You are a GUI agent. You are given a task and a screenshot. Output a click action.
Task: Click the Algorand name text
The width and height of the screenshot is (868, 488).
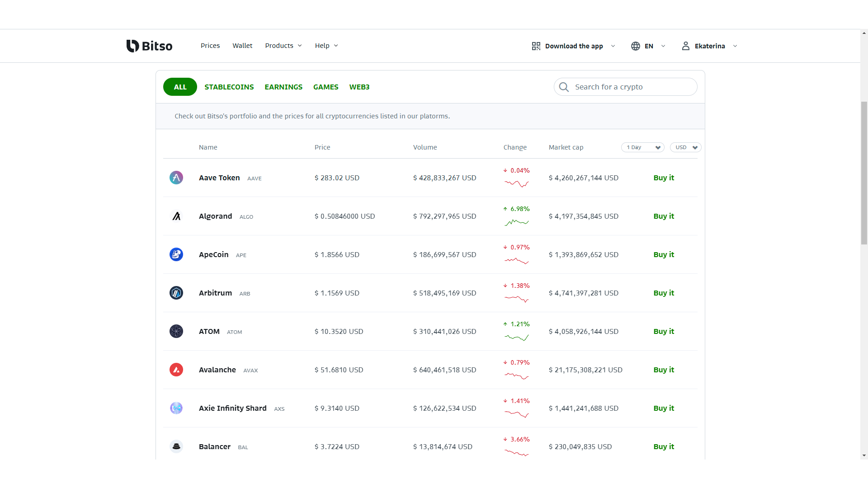pyautogui.click(x=215, y=216)
